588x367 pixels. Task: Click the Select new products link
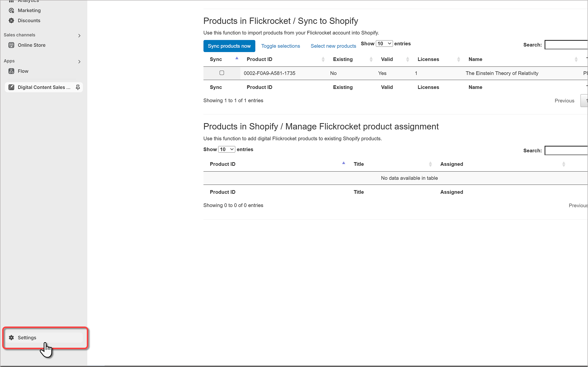(333, 46)
